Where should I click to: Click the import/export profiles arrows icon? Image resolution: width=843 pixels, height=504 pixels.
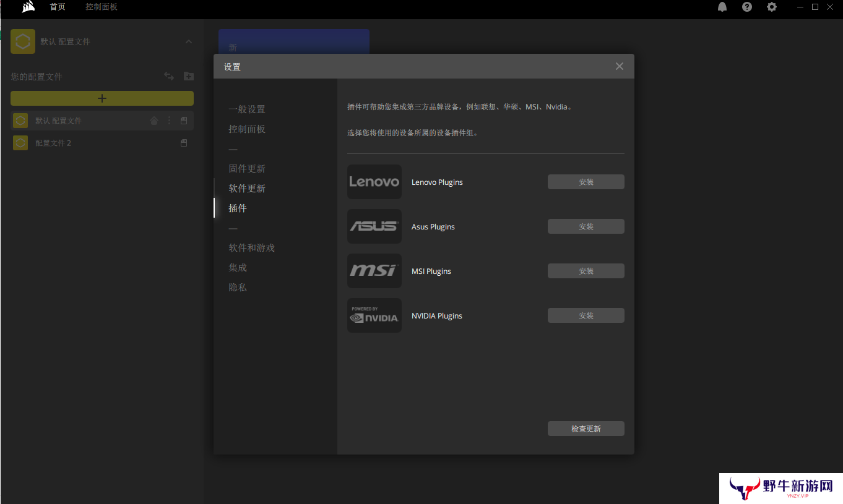pyautogui.click(x=169, y=76)
